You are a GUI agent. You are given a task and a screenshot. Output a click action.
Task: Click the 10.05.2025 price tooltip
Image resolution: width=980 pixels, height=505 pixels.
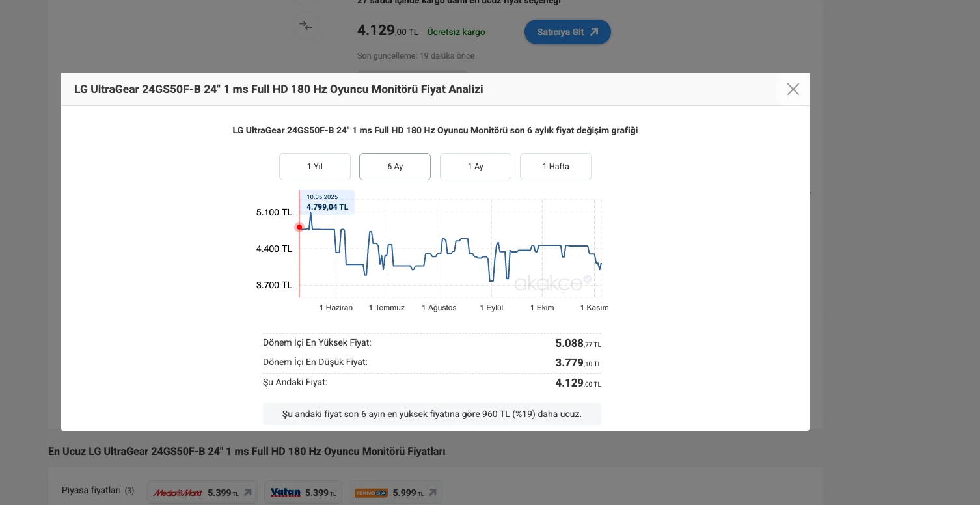(x=327, y=202)
